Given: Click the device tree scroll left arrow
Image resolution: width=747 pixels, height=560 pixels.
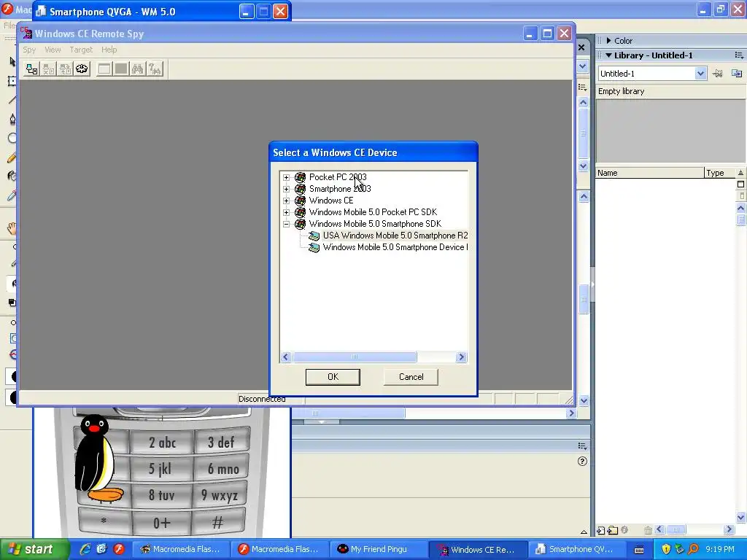Looking at the screenshot, I should [286, 357].
